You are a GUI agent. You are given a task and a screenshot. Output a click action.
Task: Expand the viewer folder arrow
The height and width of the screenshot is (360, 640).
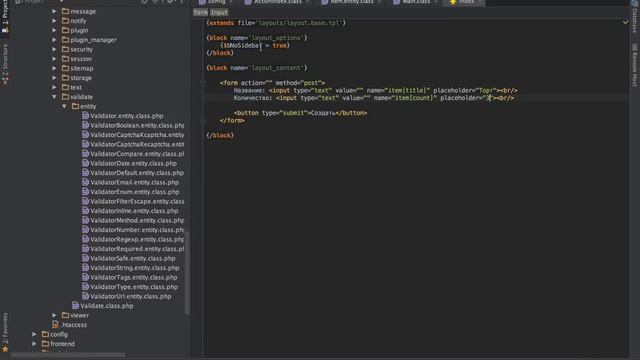coord(54,315)
